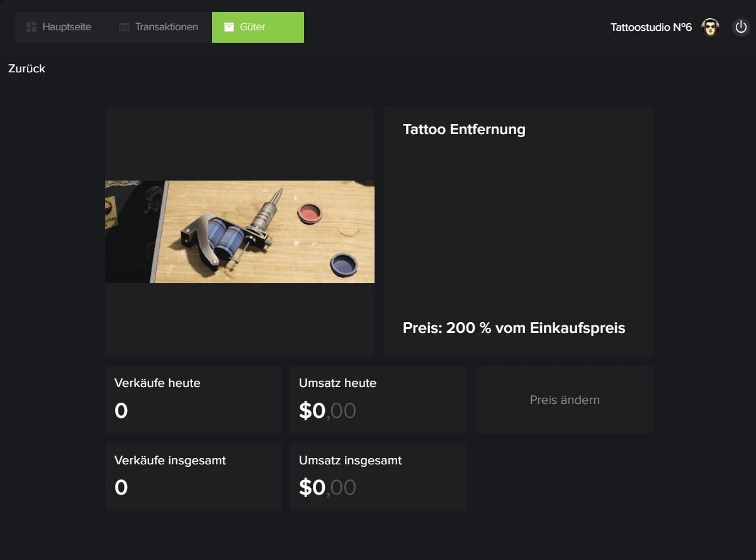Viewport: 756px width, 560px height.
Task: Switch to the Transaktionen tab
Action: [x=166, y=27]
